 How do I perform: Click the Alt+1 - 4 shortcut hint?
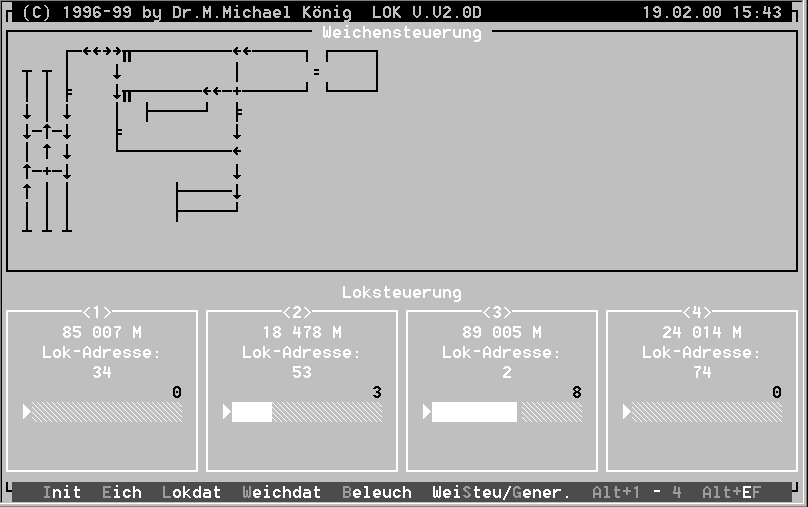click(x=637, y=493)
